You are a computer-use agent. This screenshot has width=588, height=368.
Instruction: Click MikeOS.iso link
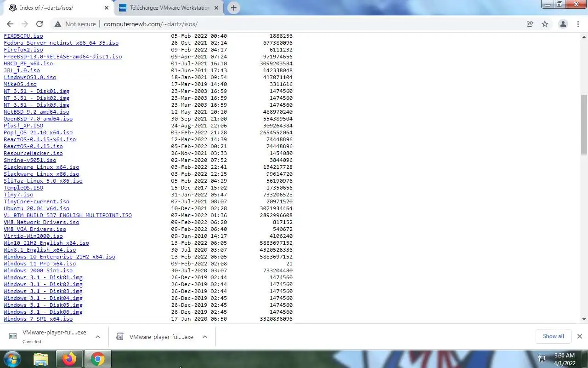(x=20, y=84)
